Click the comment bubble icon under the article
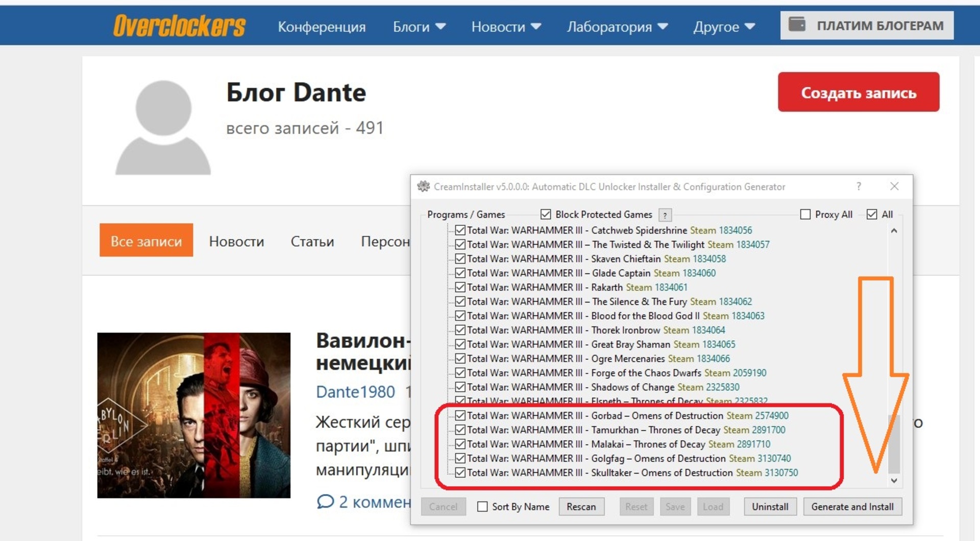The width and height of the screenshot is (980, 541). (325, 502)
